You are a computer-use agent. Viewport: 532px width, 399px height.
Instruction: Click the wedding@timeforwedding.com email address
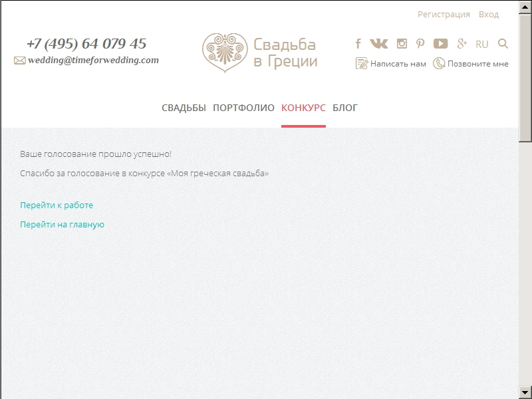(x=93, y=60)
